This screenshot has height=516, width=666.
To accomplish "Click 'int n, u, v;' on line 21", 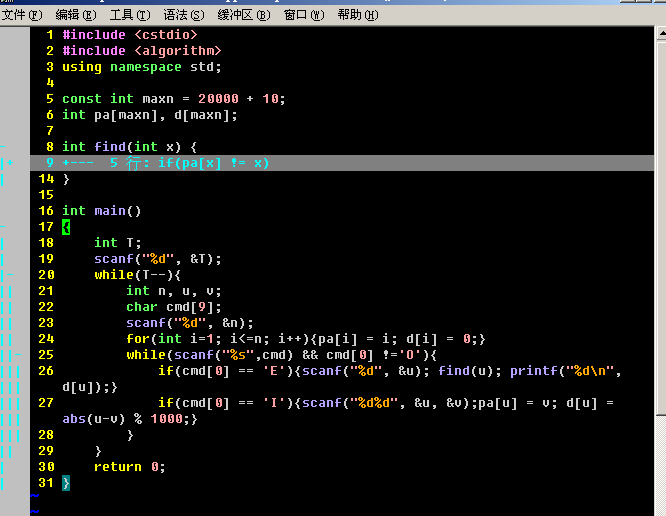I will tap(174, 291).
